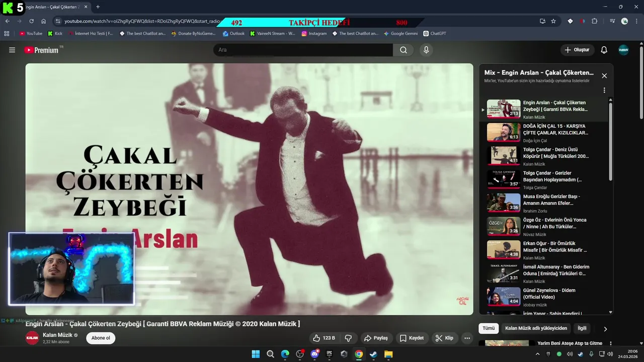The width and height of the screenshot is (644, 362).
Task: Open YouTube bookmark in bookmarks bar
Action: coord(31,34)
